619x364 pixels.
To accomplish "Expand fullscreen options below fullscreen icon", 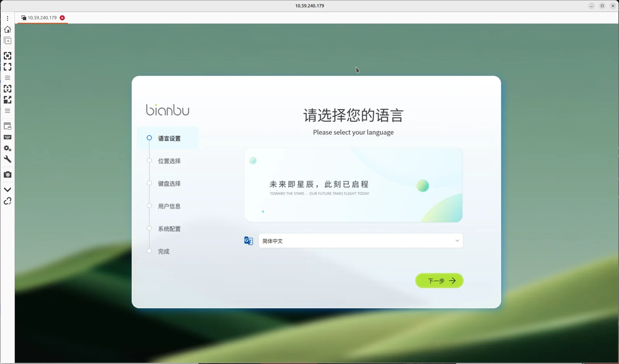I will click(7, 78).
